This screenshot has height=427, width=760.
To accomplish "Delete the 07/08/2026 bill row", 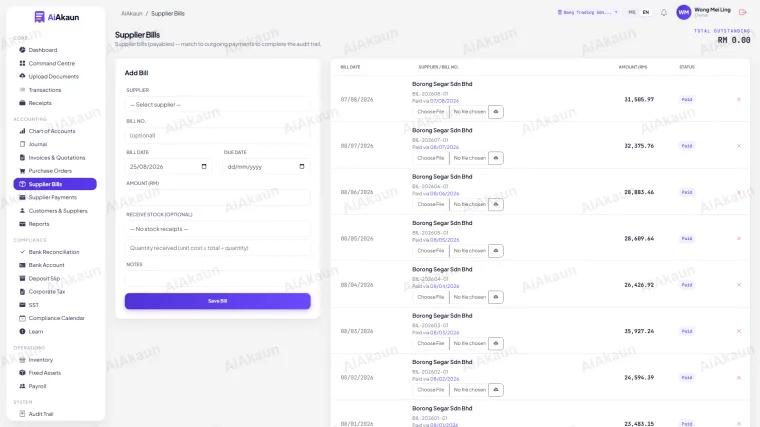I will (x=739, y=99).
